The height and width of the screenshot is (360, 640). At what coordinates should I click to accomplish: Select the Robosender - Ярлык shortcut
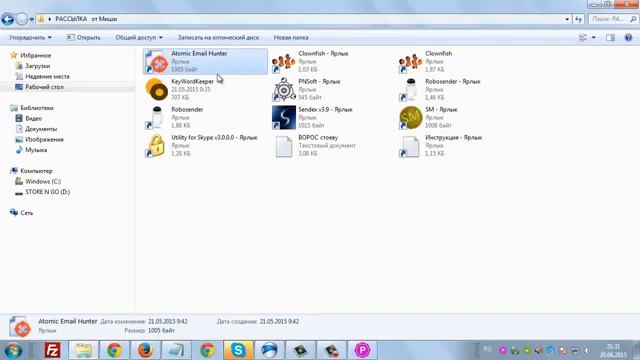pos(440,89)
